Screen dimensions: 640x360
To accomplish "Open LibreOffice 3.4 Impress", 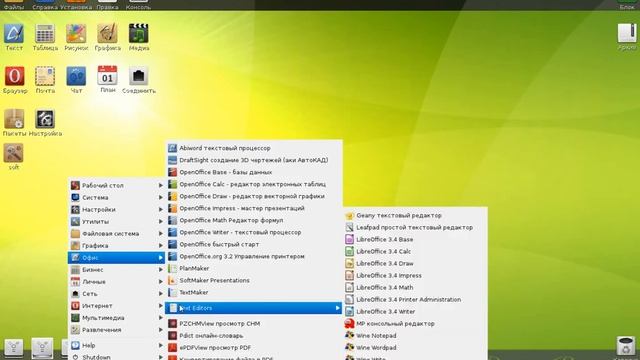I will click(x=415, y=276).
